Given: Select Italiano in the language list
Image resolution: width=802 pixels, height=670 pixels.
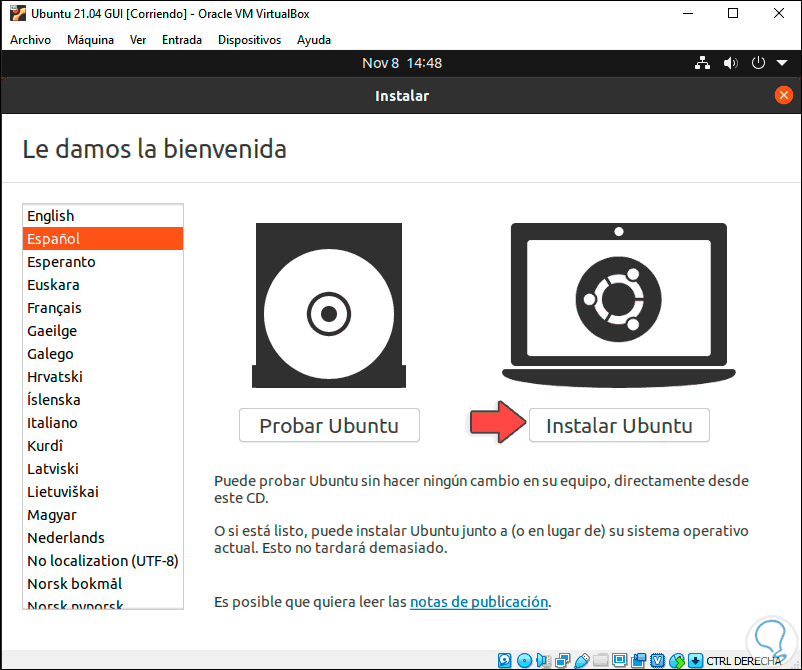Looking at the screenshot, I should coord(103,423).
